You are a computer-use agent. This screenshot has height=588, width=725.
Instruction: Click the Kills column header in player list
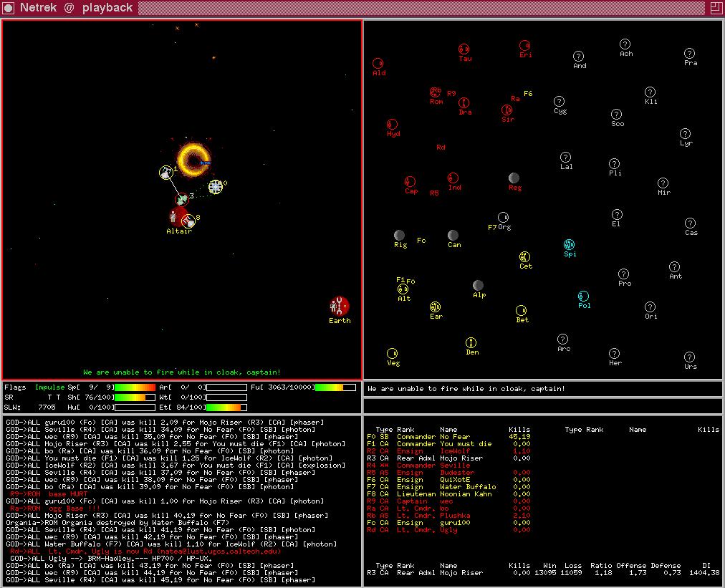coord(519,430)
